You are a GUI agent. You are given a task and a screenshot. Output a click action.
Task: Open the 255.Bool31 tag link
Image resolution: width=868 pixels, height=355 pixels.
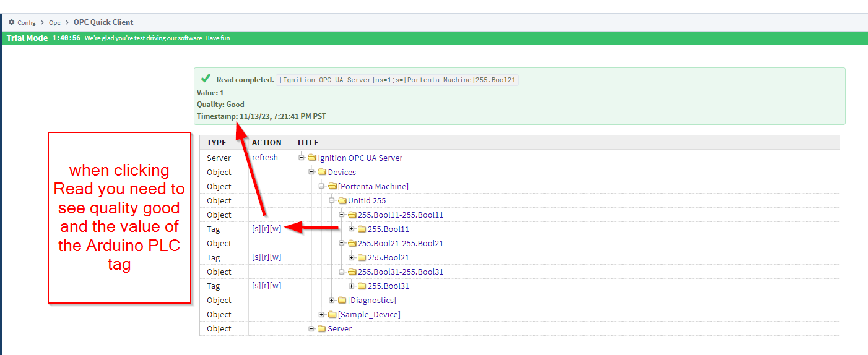(388, 286)
